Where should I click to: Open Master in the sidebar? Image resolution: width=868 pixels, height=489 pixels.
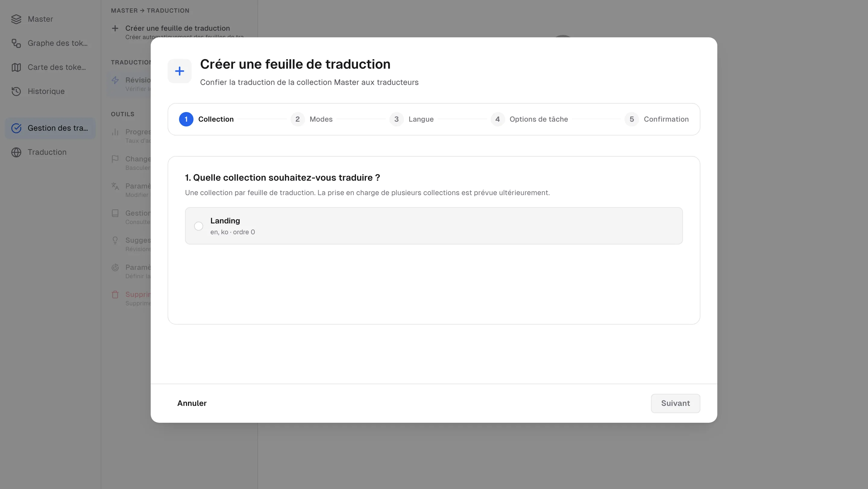pyautogui.click(x=50, y=19)
